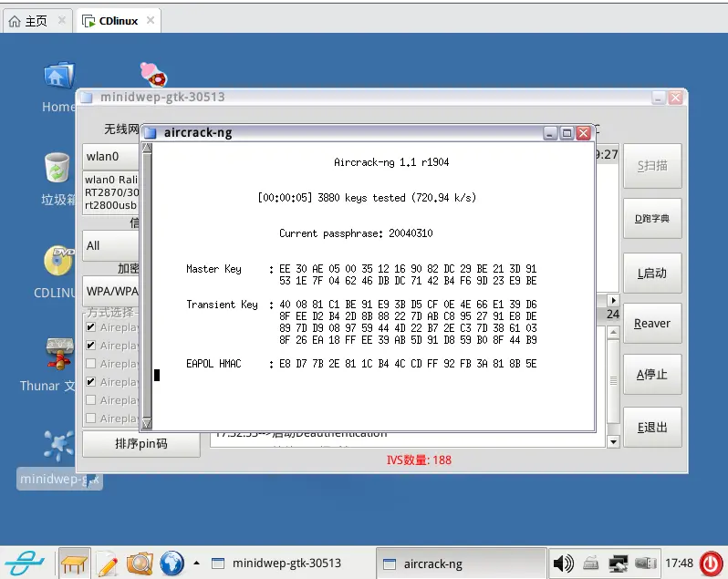The width and height of the screenshot is (728, 579).
Task: Click aircrack-ng terminal scrollbar down arrow
Action: click(x=147, y=423)
